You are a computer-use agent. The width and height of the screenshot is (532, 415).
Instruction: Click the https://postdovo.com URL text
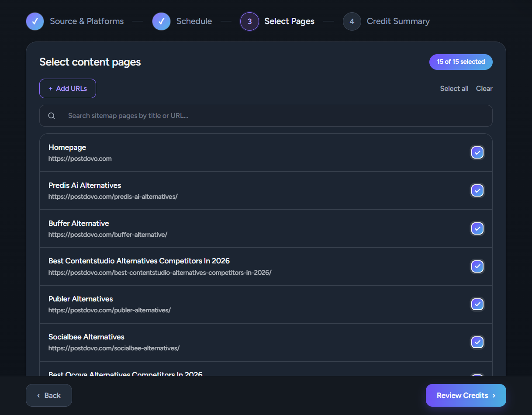click(80, 159)
